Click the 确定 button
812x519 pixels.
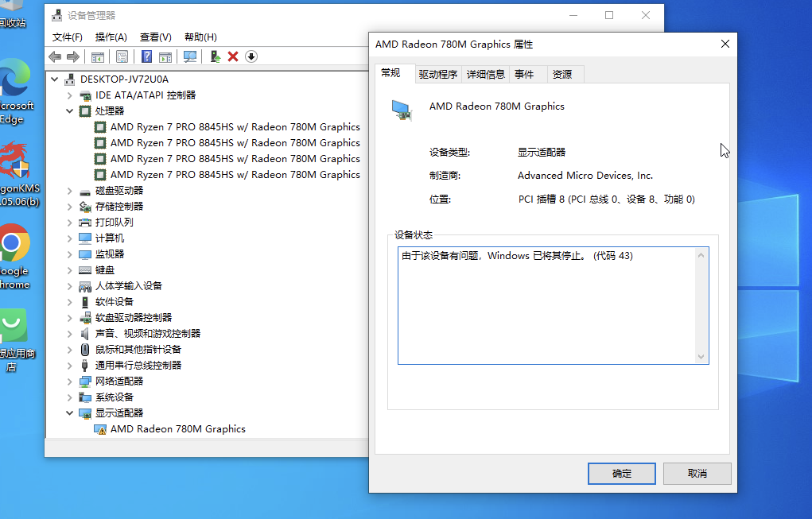pos(622,474)
